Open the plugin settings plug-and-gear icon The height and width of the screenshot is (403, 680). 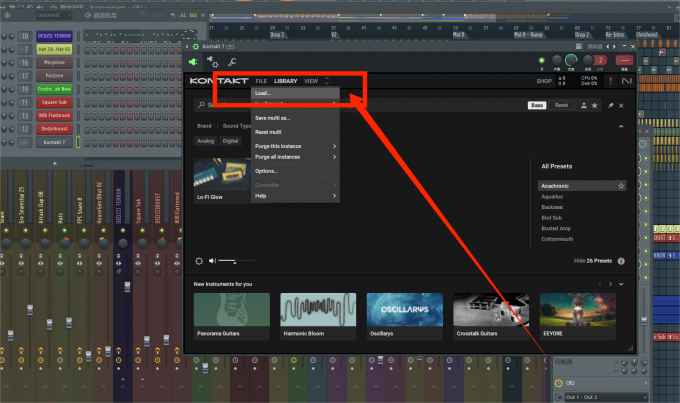click(x=212, y=62)
